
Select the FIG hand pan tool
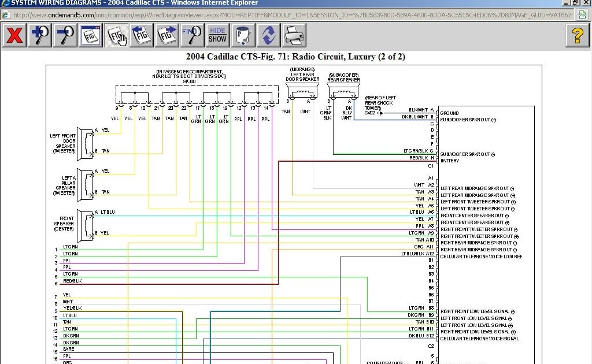pyautogui.click(x=116, y=35)
